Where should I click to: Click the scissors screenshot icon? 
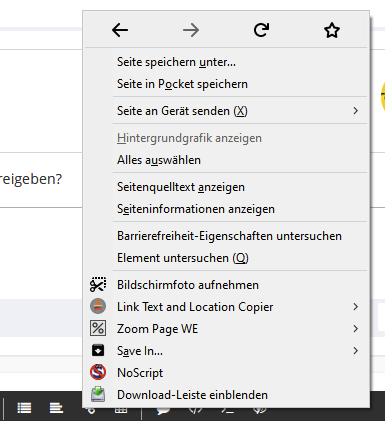point(98,285)
